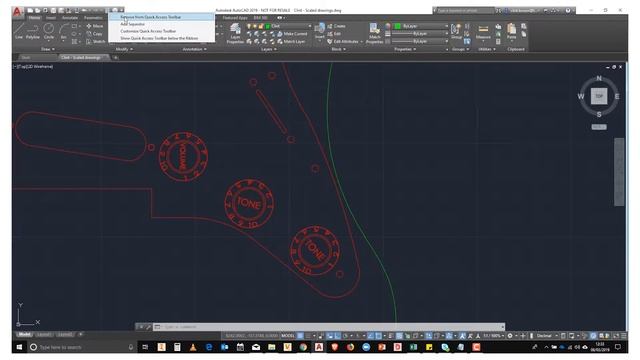Select the Circle tool

click(x=49, y=31)
